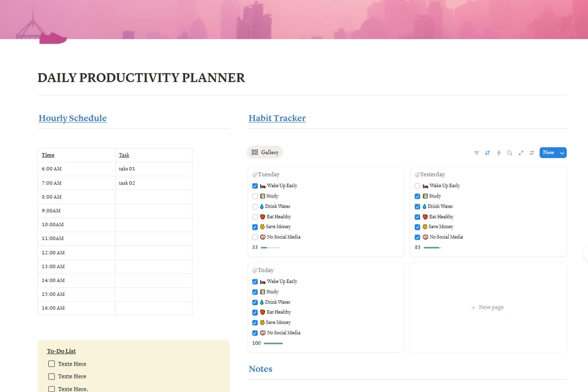The width and height of the screenshot is (588, 392).
Task: Open the Habit Tracker heading link
Action: (277, 118)
